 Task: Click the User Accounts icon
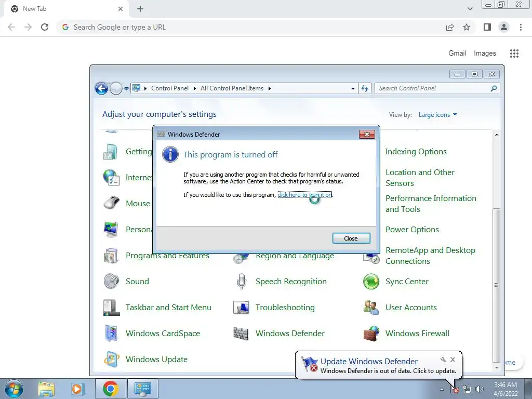click(x=371, y=308)
